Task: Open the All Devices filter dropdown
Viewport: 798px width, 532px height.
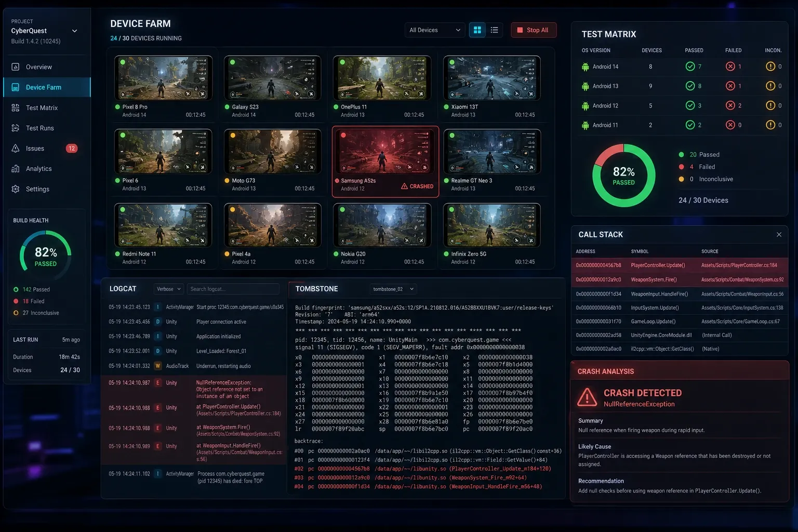Action: point(435,30)
